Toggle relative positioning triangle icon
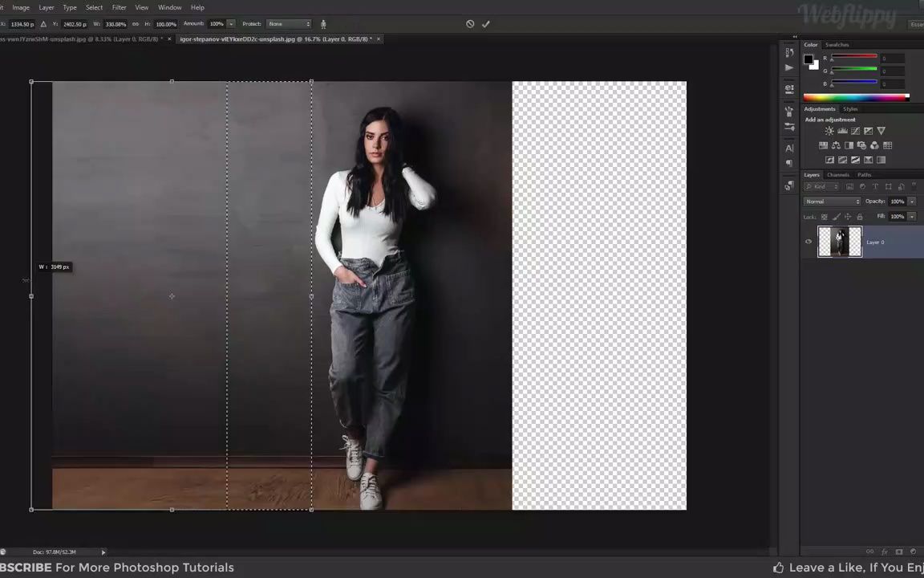The height and width of the screenshot is (578, 924). coord(43,24)
